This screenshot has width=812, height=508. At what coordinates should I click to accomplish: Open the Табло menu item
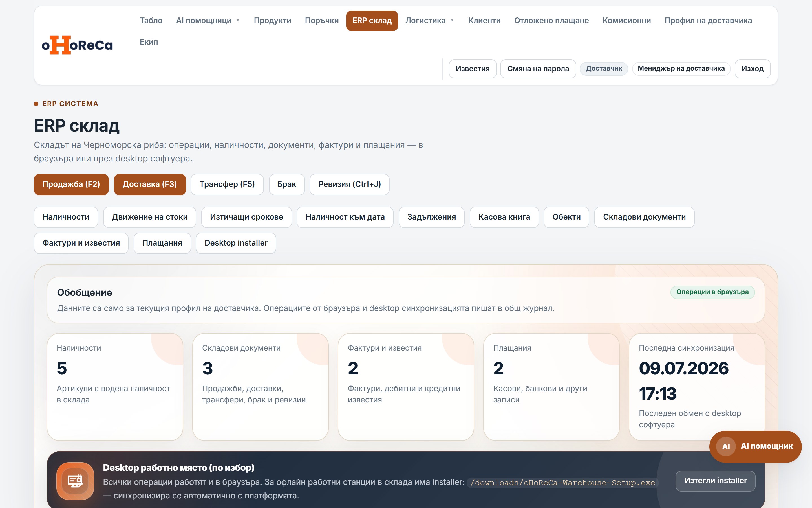coord(151,21)
